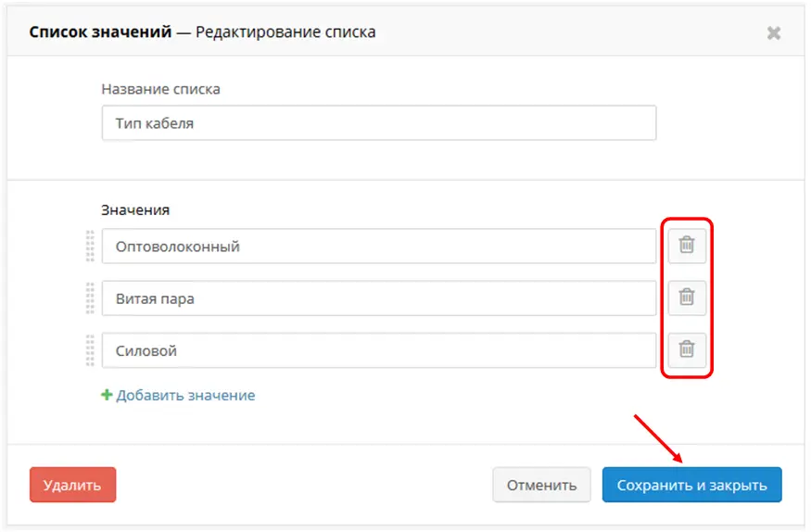Click the Значения section heading

(135, 210)
